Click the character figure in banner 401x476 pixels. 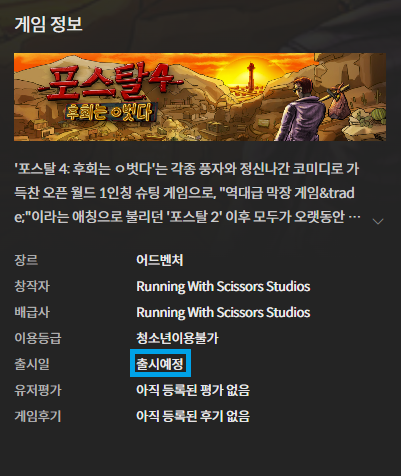[x=303, y=108]
